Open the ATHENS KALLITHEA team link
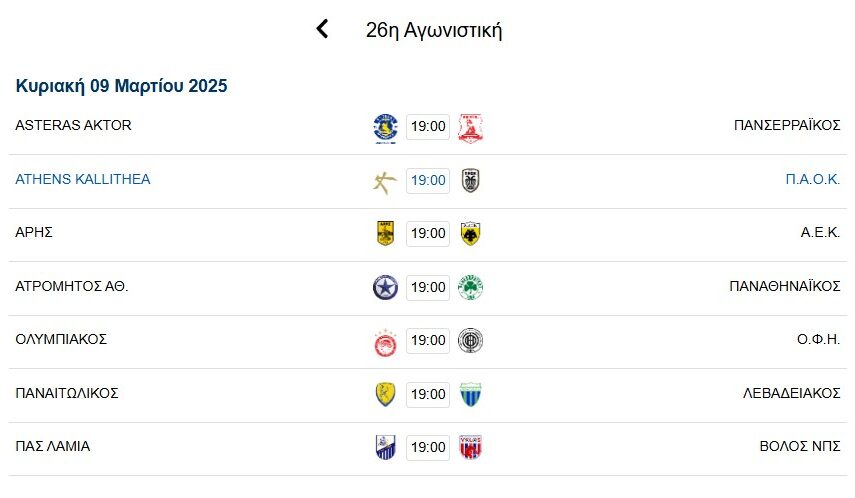The height and width of the screenshot is (498, 855). [x=83, y=180]
